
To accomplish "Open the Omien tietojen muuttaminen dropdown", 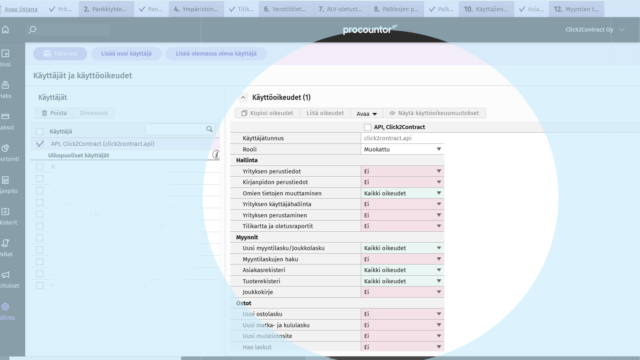I will point(402,193).
